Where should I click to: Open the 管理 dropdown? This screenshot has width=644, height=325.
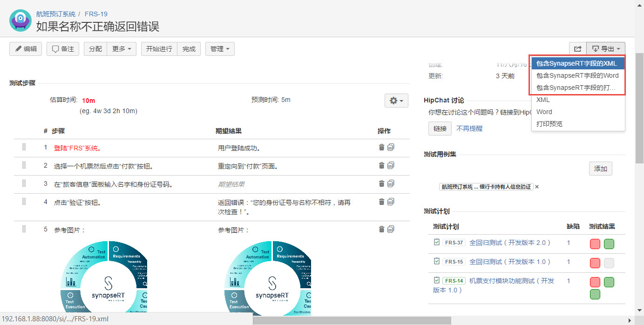click(220, 49)
